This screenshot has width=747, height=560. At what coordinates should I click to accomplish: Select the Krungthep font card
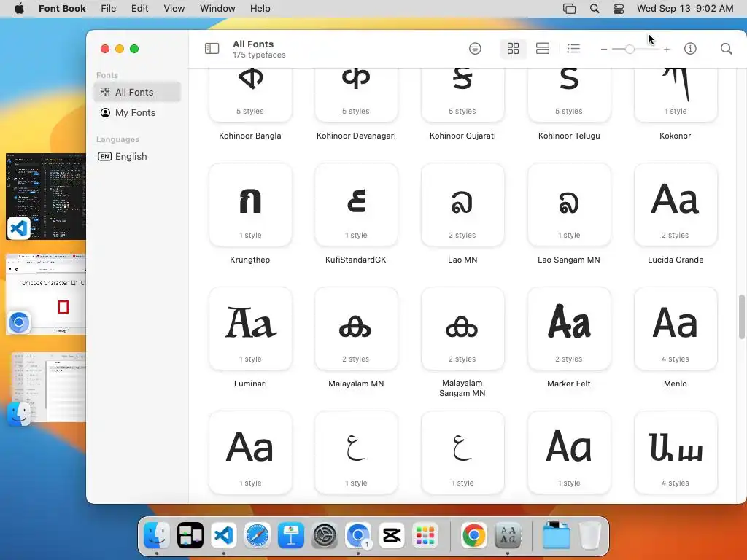[x=250, y=205]
